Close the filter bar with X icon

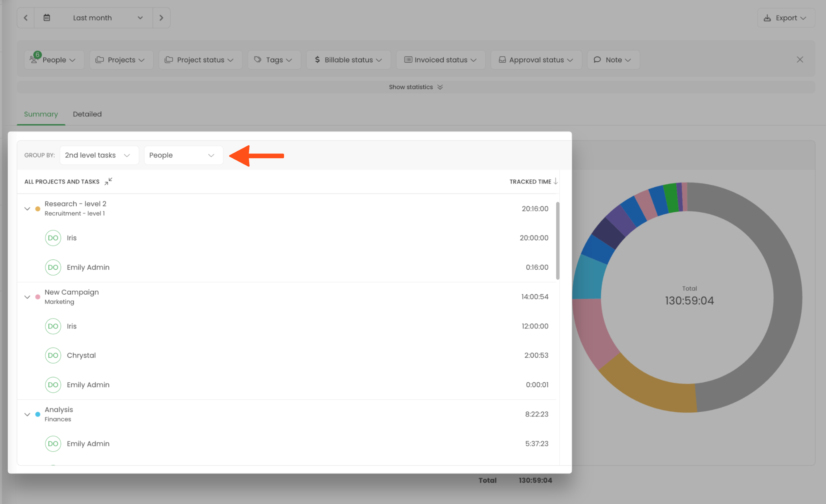(800, 60)
